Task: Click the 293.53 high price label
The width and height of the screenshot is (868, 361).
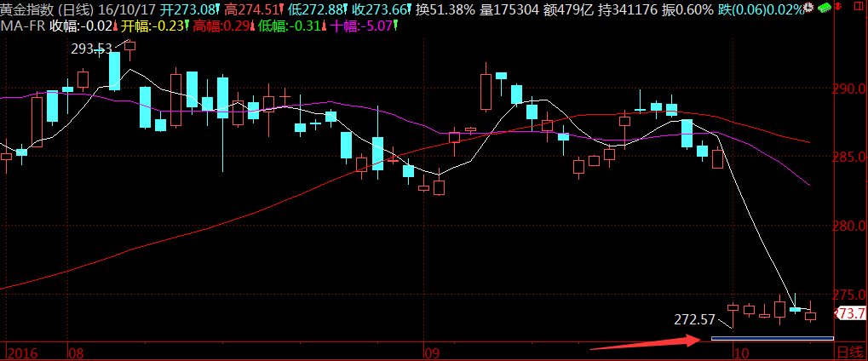Action: pyautogui.click(x=91, y=49)
